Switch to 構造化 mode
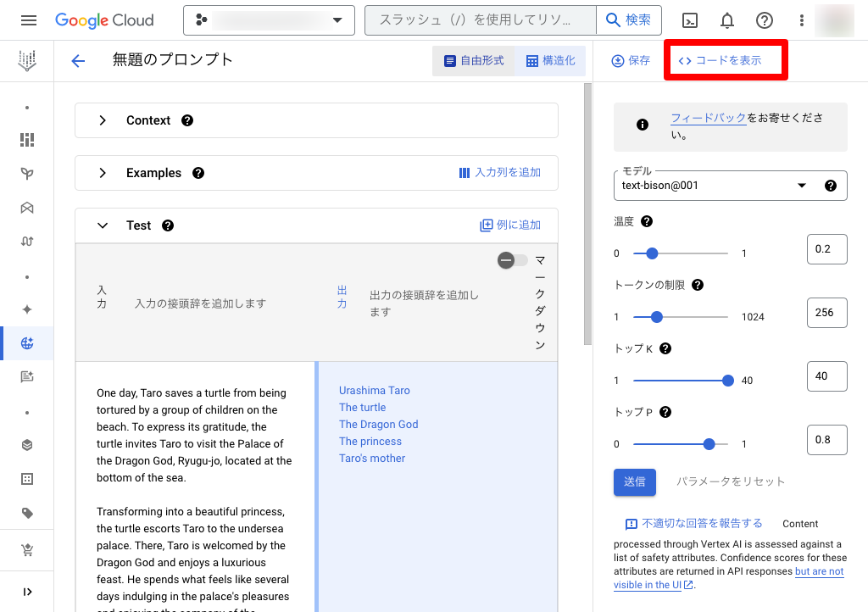868x612 pixels. click(550, 61)
